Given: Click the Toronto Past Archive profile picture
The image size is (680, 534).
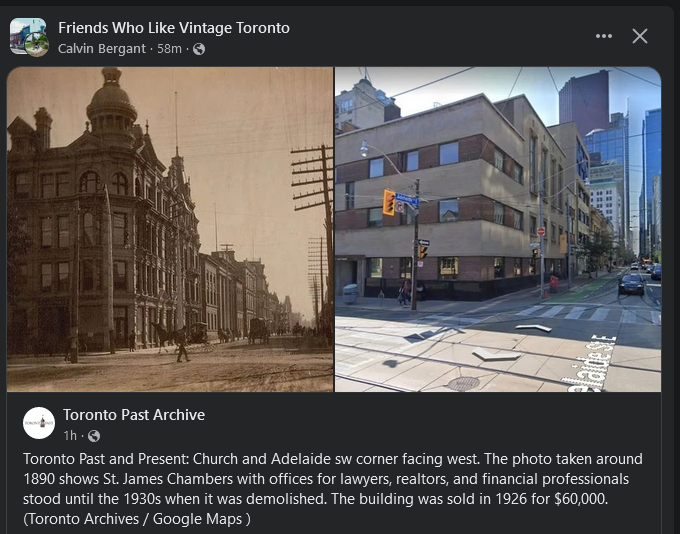Looking at the screenshot, I should 39,423.
